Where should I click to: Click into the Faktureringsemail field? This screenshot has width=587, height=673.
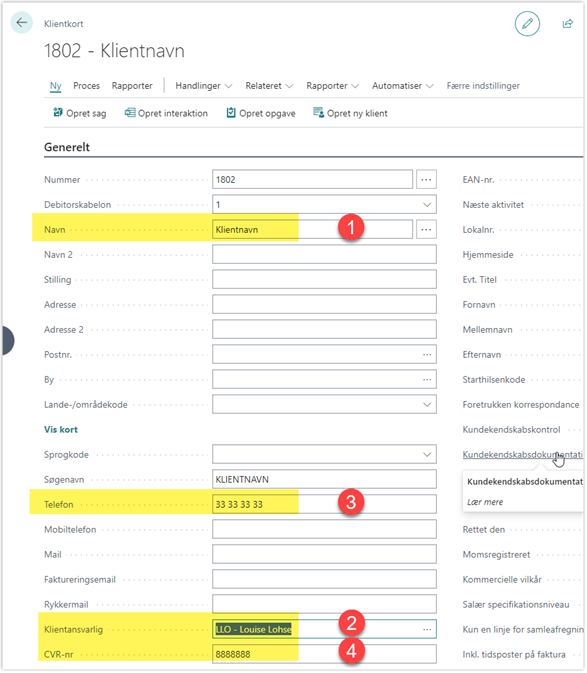point(324,579)
